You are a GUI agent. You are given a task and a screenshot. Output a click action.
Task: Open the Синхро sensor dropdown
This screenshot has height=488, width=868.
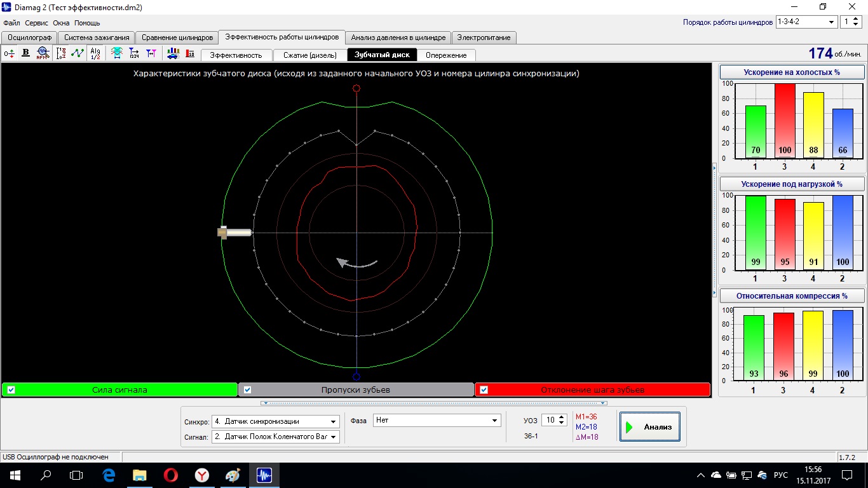(276, 421)
